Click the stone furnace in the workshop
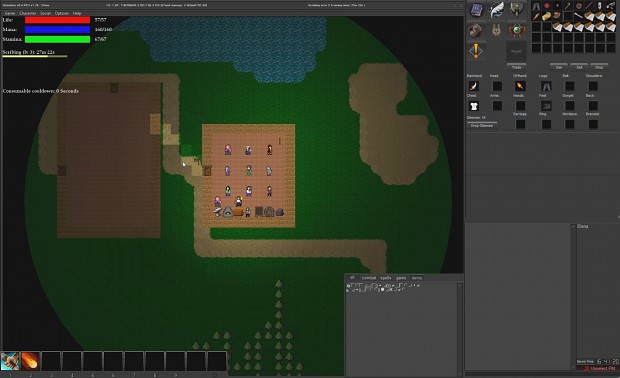 coord(228,212)
